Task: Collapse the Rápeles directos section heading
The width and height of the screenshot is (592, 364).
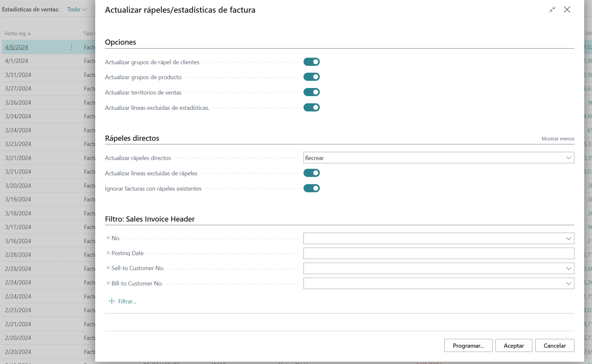Action: (132, 138)
